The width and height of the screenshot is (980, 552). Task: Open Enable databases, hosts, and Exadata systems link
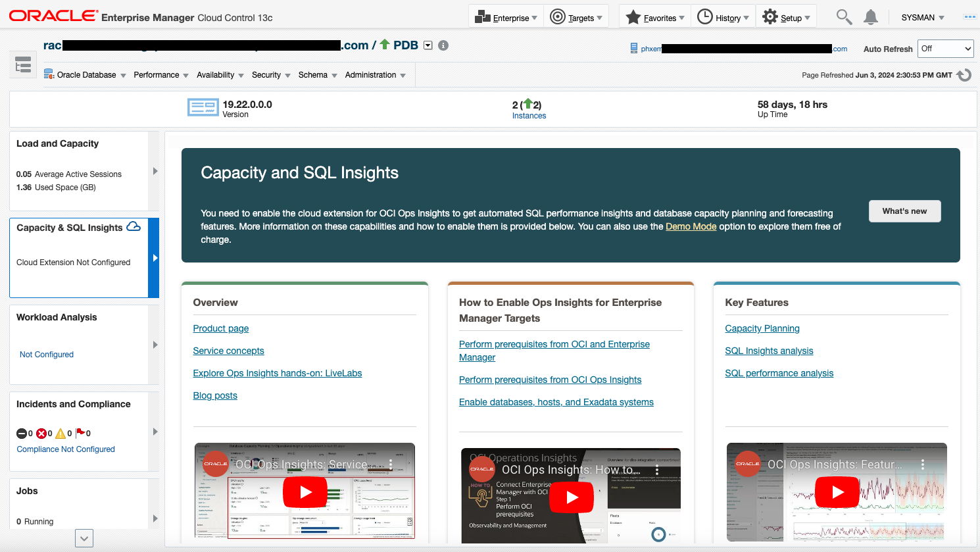pyautogui.click(x=556, y=402)
